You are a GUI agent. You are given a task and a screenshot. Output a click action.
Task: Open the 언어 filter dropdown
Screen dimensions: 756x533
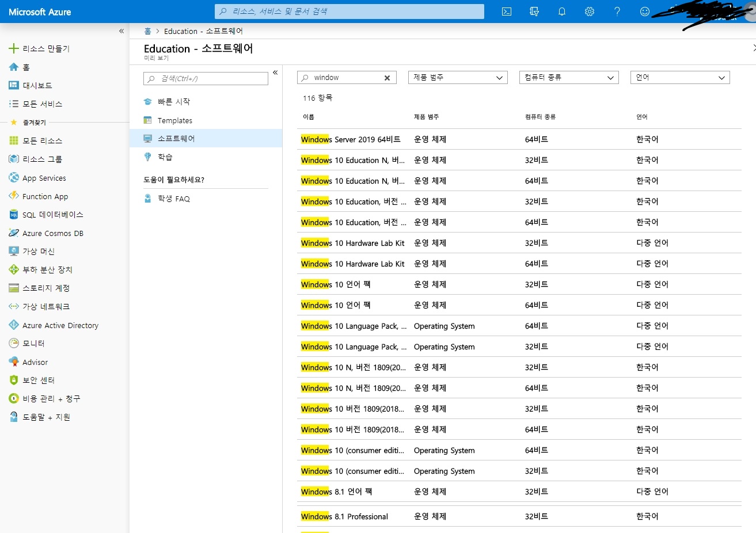click(680, 78)
